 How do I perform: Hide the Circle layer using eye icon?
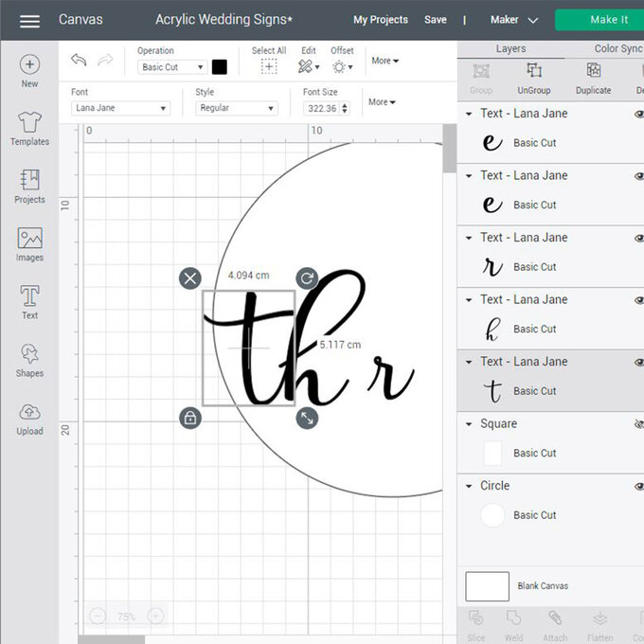coord(638,486)
